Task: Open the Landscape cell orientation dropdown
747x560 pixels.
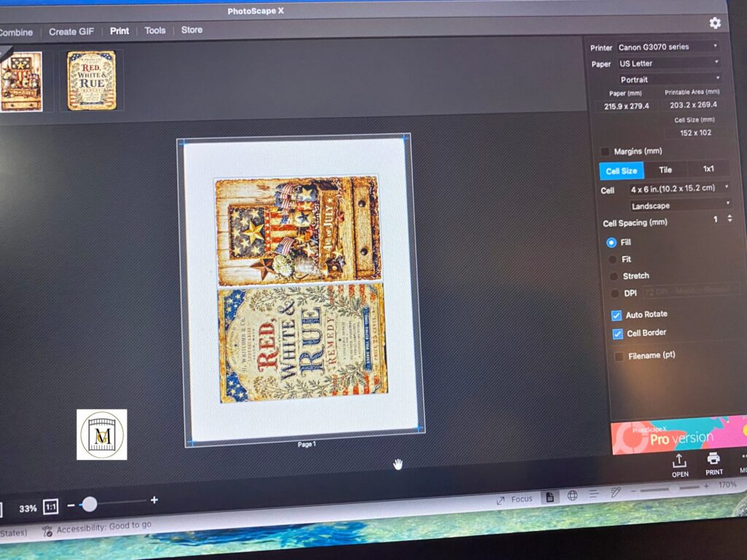Action: 681,205
